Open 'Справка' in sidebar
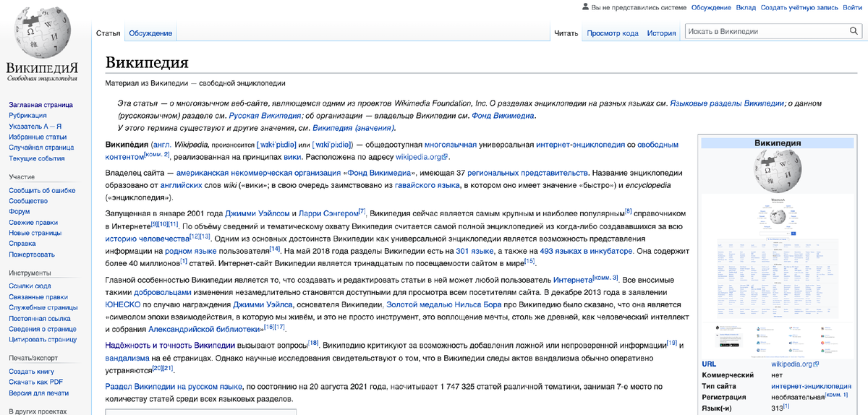Image resolution: width=868 pixels, height=415 pixels. click(x=22, y=244)
